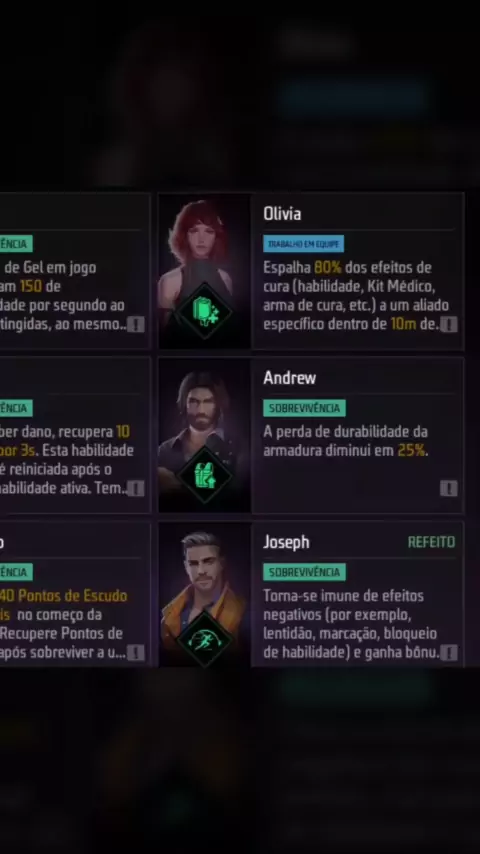480x854 pixels.
Task: Click the 'Trabalho em Equipe' tag on Olivia
Action: 303,244
